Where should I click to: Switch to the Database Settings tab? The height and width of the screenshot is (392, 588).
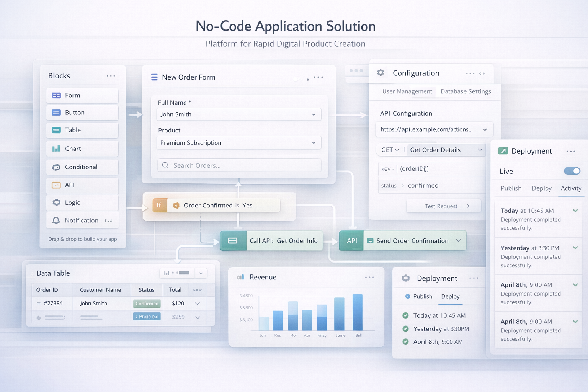pos(465,91)
